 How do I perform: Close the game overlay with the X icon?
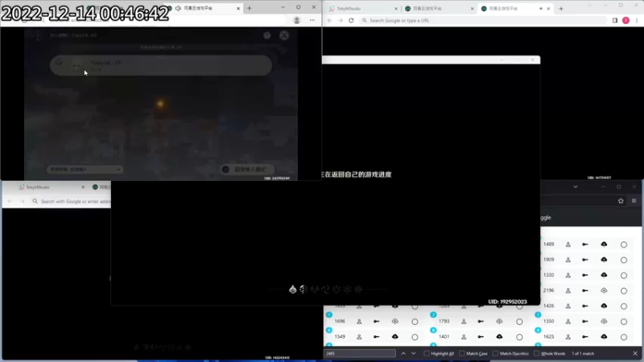click(284, 35)
